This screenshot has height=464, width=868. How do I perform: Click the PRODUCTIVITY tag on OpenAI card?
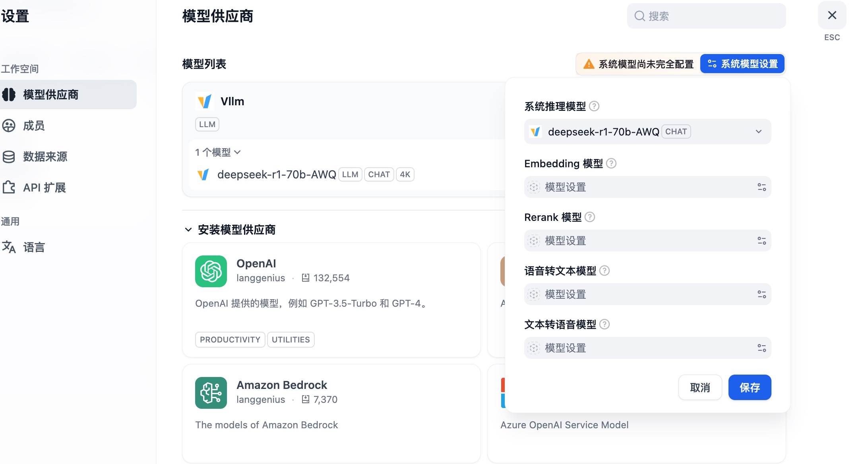point(230,340)
